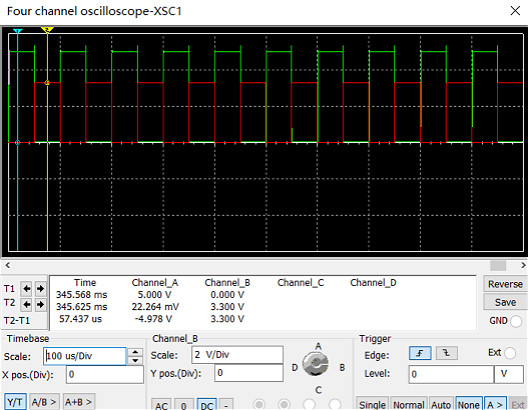The width and height of the screenshot is (528, 410).
Task: Open the trigger level unit V dropdown
Action: click(508, 374)
